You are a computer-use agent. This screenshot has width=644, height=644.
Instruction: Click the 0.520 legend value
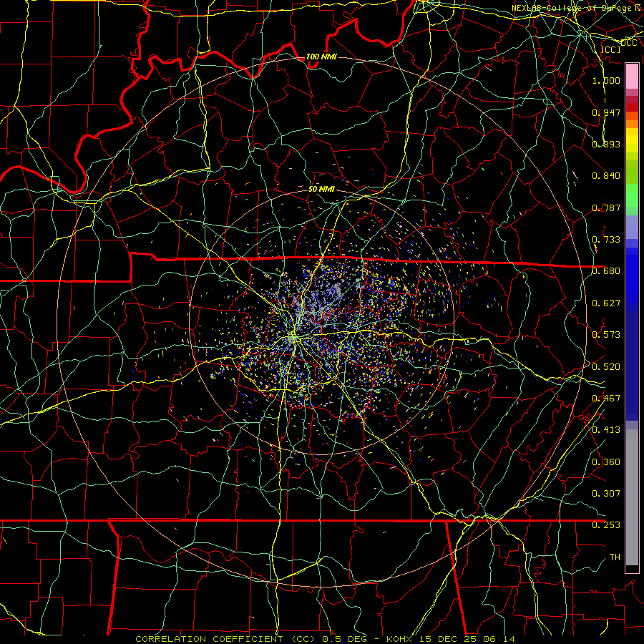[606, 367]
